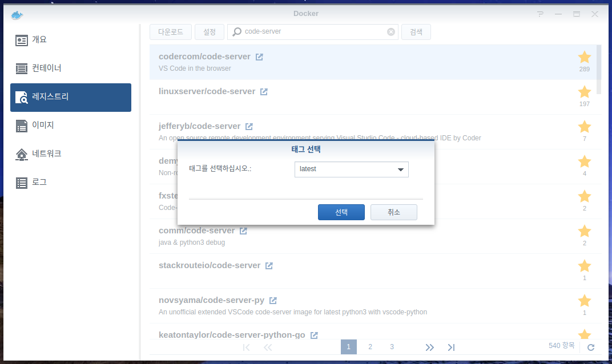Go to page 2 of results

pos(370,347)
